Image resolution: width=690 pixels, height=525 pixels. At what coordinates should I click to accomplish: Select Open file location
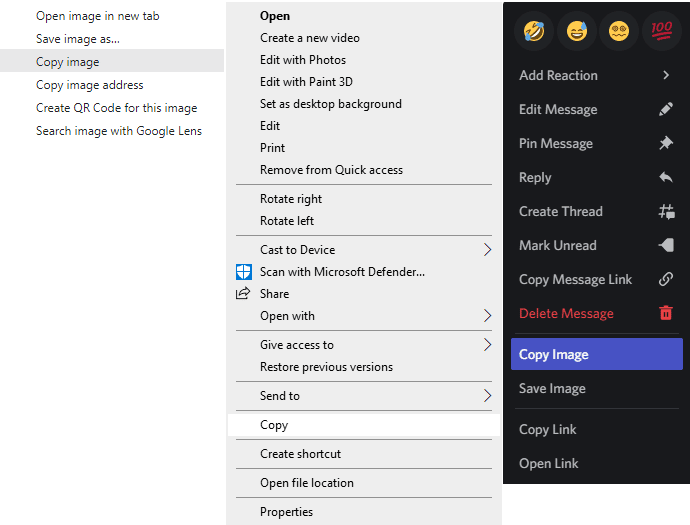[307, 483]
